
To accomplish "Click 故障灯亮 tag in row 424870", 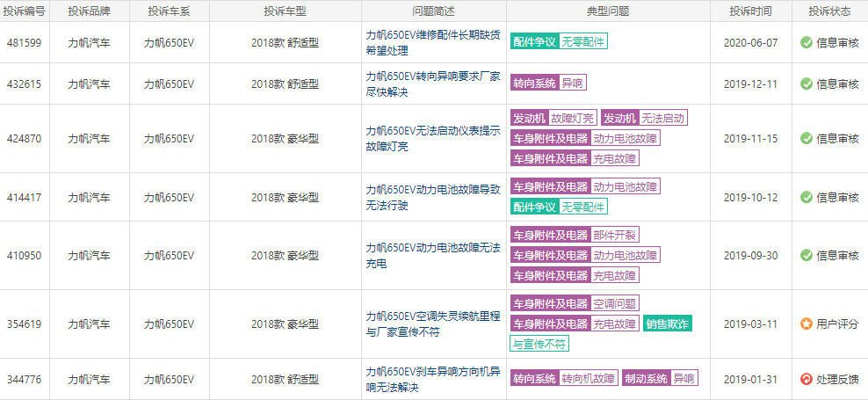I will point(573,118).
